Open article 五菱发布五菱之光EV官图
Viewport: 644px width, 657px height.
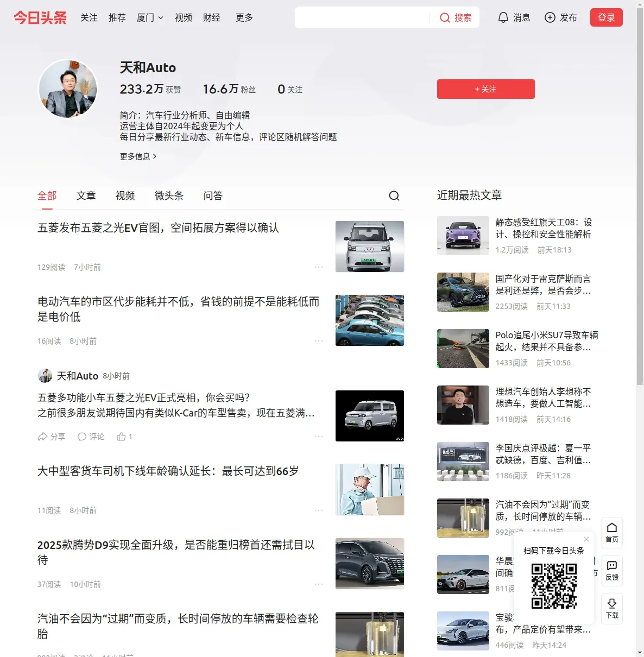pos(158,228)
